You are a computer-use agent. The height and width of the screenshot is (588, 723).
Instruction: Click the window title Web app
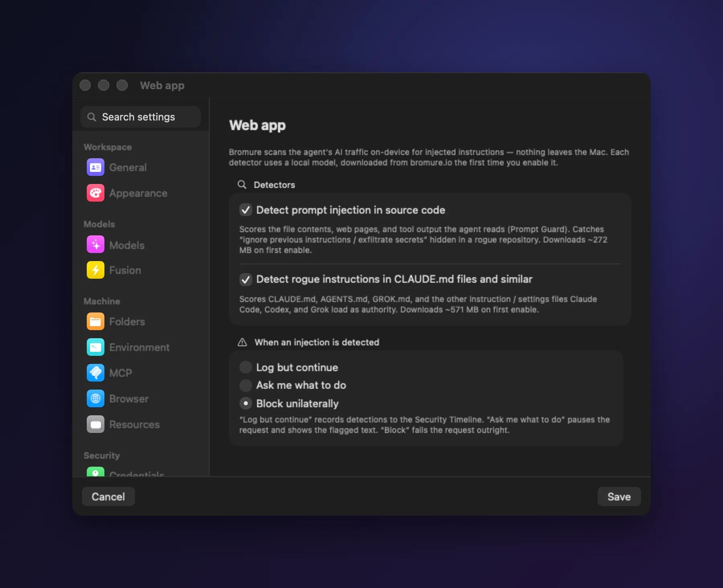(162, 86)
